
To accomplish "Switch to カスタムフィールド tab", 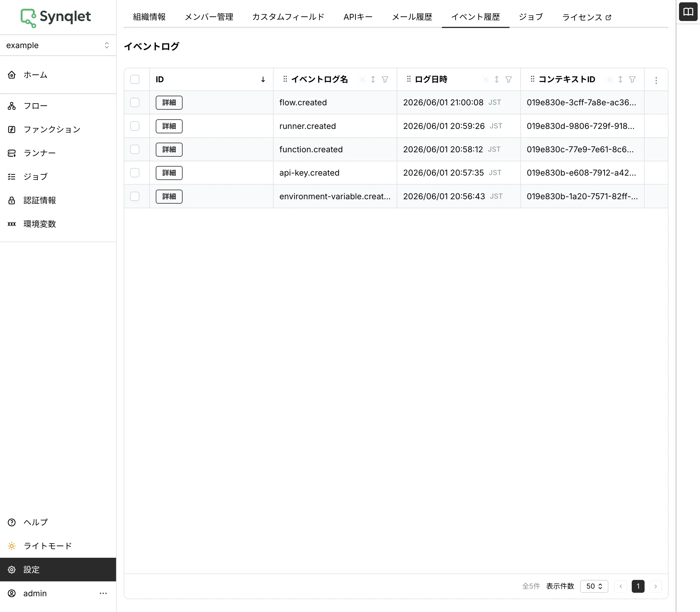I will click(x=288, y=17).
